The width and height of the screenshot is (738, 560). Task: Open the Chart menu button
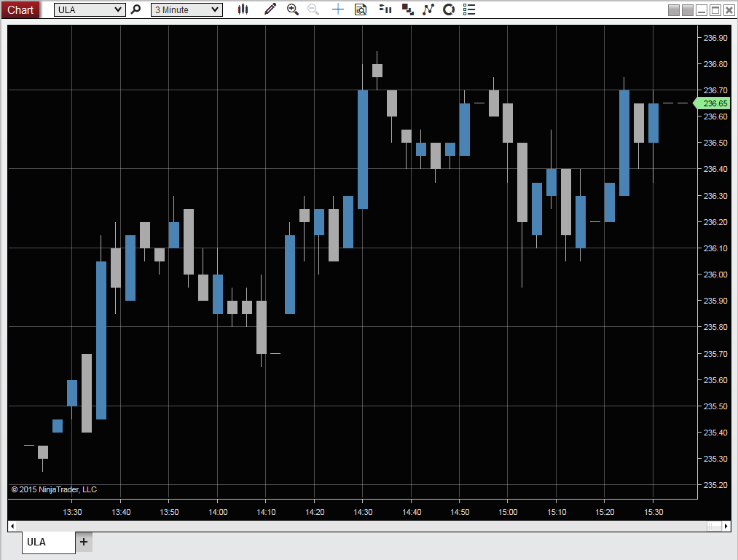click(x=20, y=10)
